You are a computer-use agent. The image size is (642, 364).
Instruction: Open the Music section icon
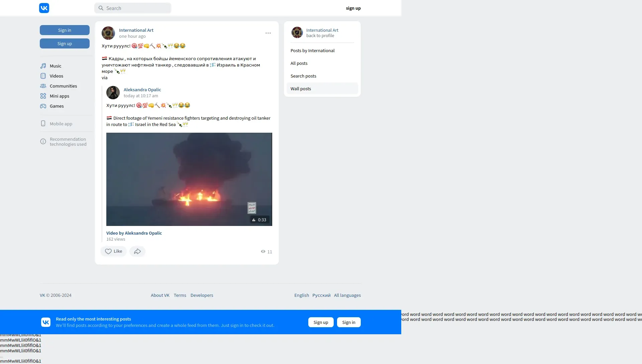43,66
